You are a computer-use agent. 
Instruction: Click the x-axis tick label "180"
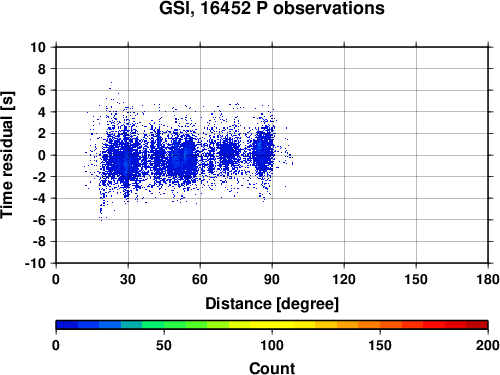pos(488,279)
